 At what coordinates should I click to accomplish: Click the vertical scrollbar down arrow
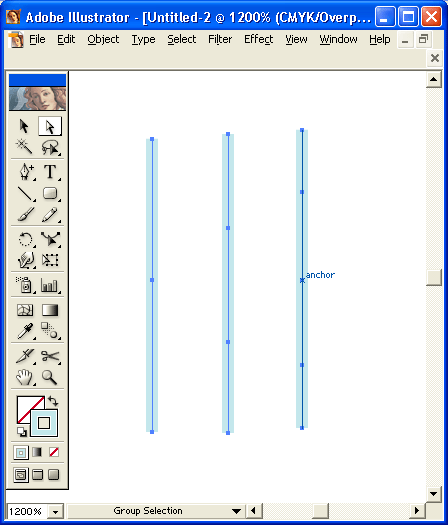coord(434,494)
